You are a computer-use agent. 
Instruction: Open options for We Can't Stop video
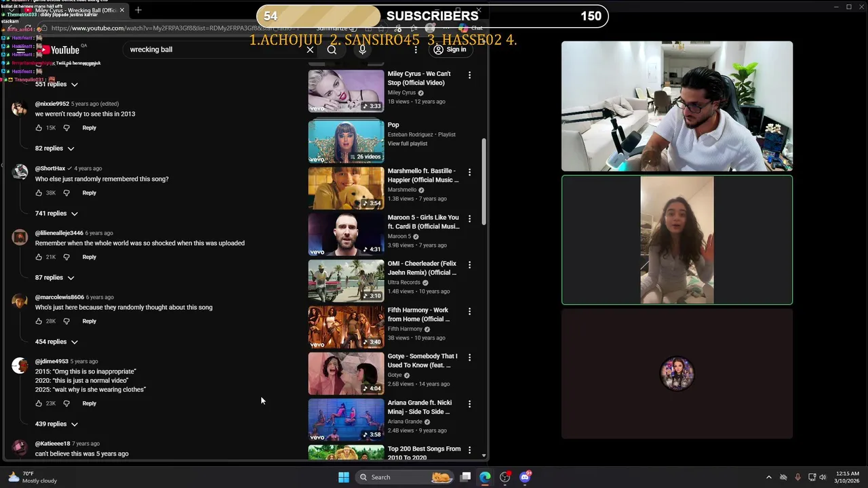pyautogui.click(x=469, y=75)
